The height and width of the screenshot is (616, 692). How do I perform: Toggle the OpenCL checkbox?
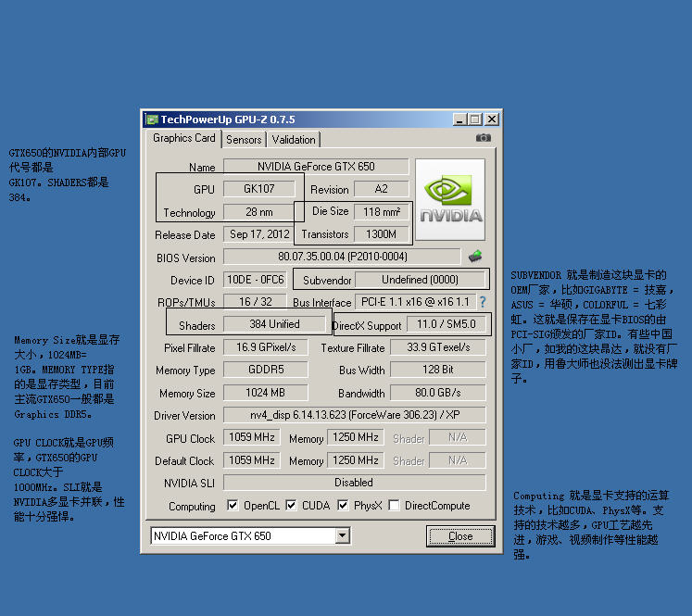click(233, 505)
